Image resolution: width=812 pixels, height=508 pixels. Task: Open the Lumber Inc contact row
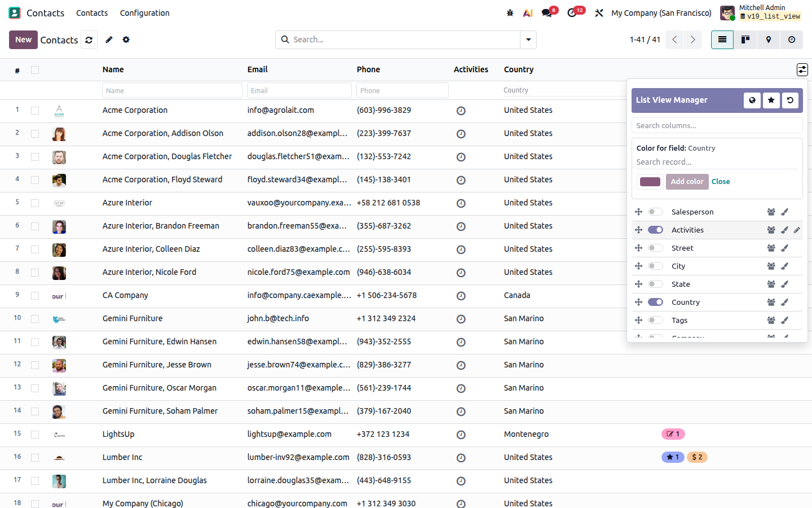(x=406, y=458)
